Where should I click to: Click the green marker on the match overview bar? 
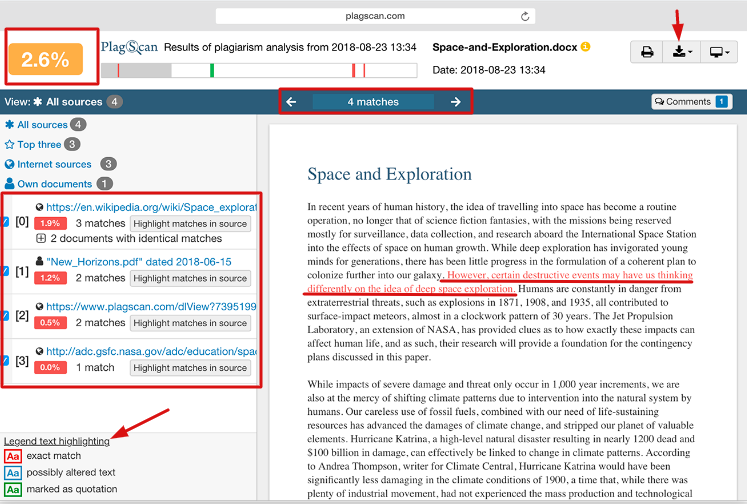[x=212, y=71]
